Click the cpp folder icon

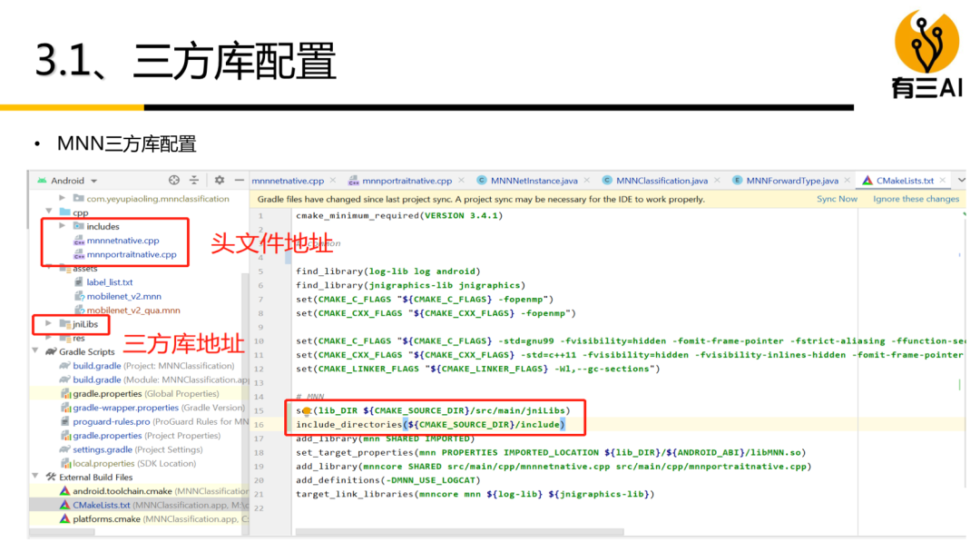coord(64,212)
